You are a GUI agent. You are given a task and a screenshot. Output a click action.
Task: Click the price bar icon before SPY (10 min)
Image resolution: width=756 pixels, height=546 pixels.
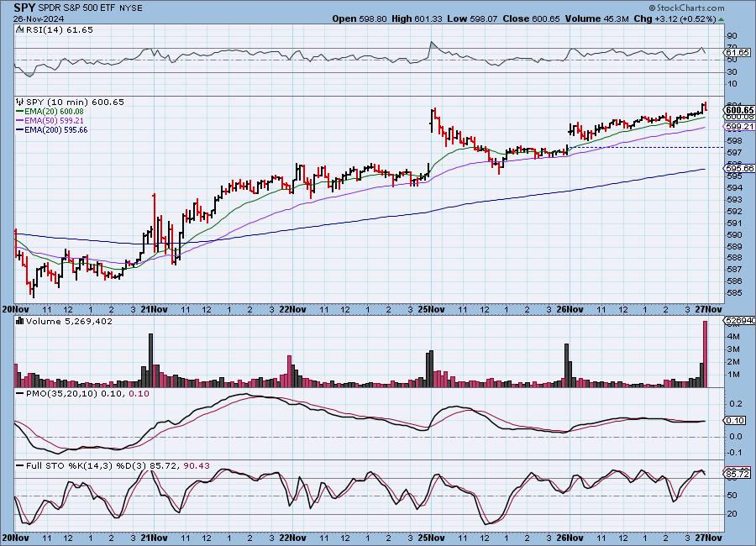[x=20, y=102]
